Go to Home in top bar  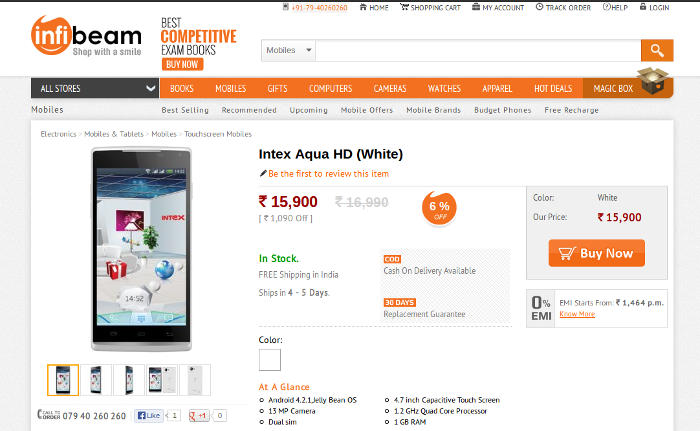(374, 8)
